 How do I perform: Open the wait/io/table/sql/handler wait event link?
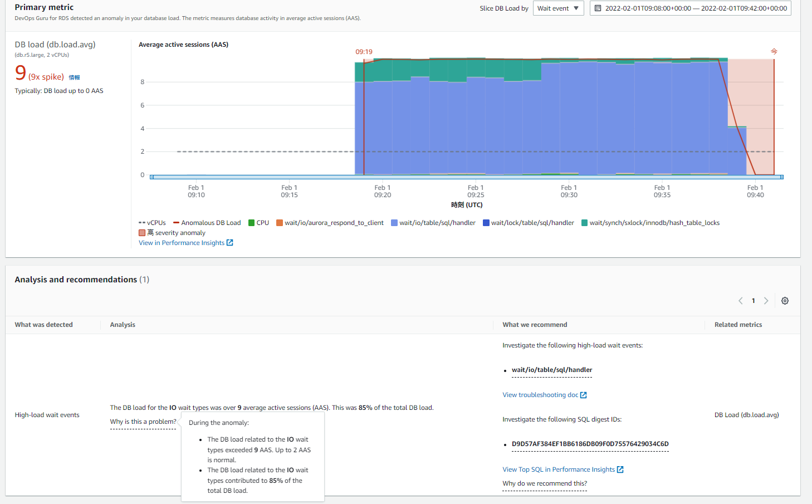551,370
